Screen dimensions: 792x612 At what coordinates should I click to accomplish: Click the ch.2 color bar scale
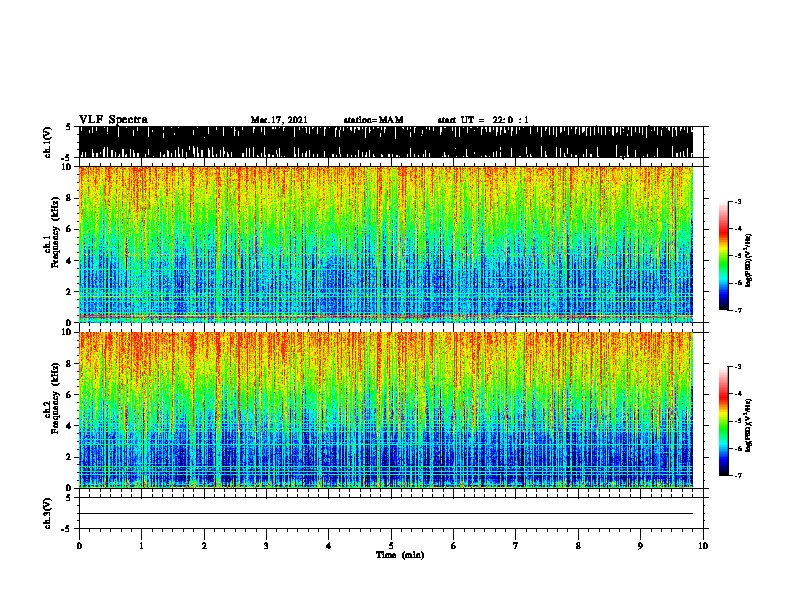tap(724, 421)
